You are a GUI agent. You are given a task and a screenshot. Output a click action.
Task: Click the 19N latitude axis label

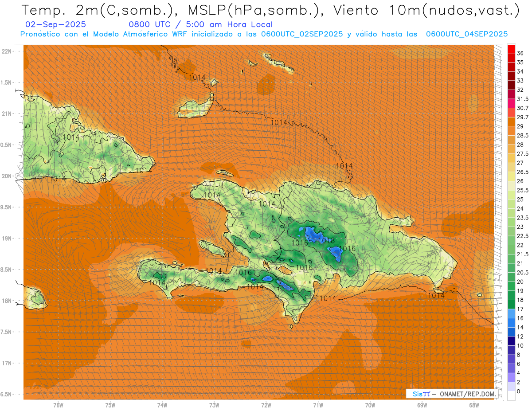tap(8, 239)
